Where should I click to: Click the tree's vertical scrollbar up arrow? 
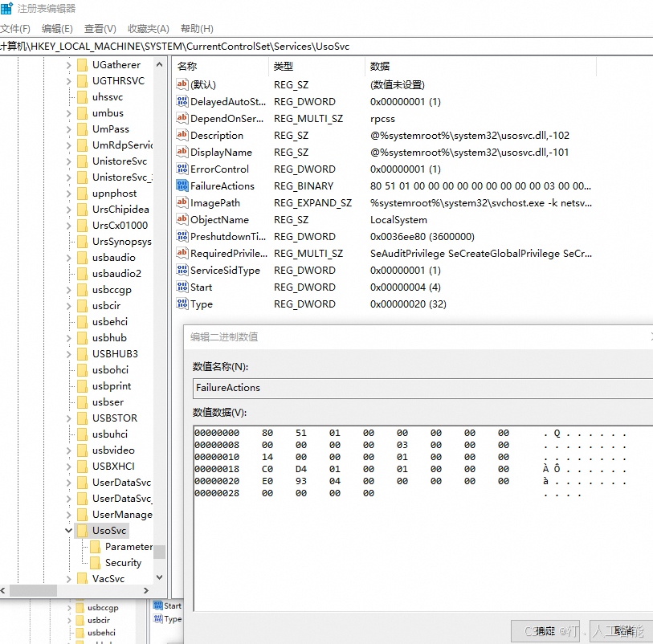[x=160, y=64]
